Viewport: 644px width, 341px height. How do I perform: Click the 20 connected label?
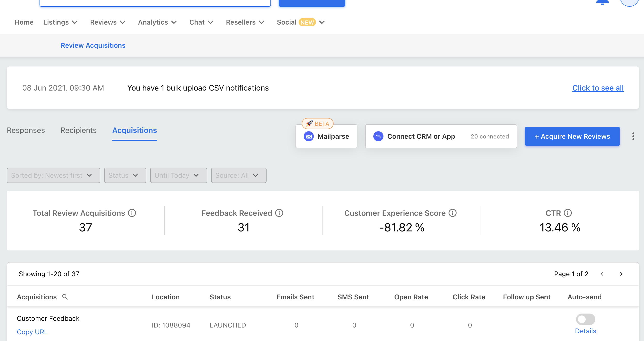[490, 136]
